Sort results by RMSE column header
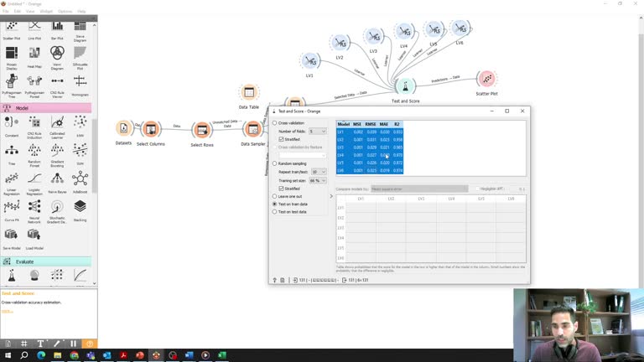644x362 pixels. pos(371,124)
